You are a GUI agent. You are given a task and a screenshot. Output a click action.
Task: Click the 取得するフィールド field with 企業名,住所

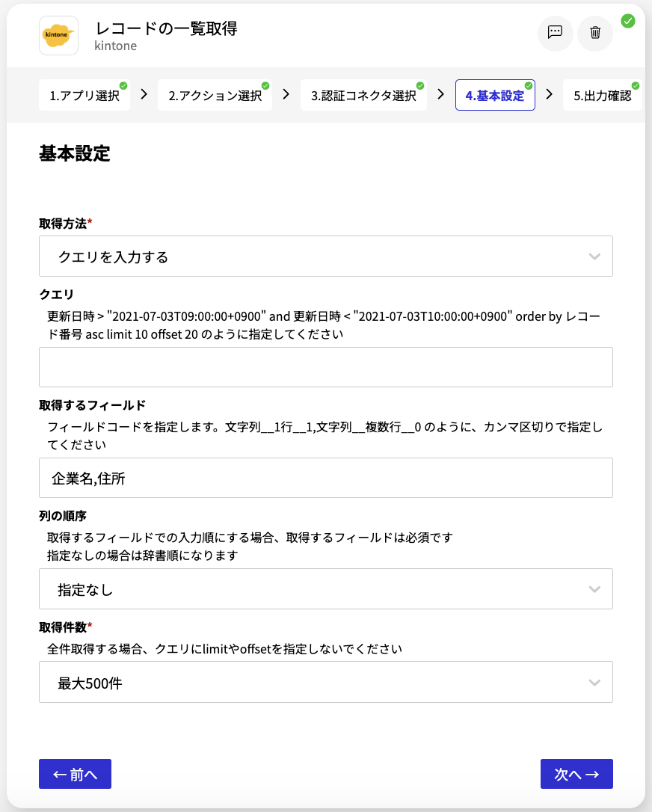pyautogui.click(x=326, y=478)
